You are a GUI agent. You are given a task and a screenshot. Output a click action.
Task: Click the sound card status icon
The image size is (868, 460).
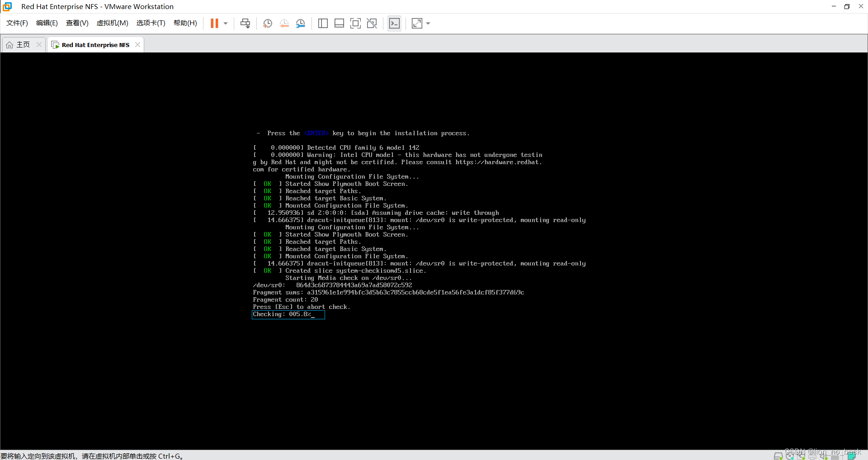[x=824, y=456]
